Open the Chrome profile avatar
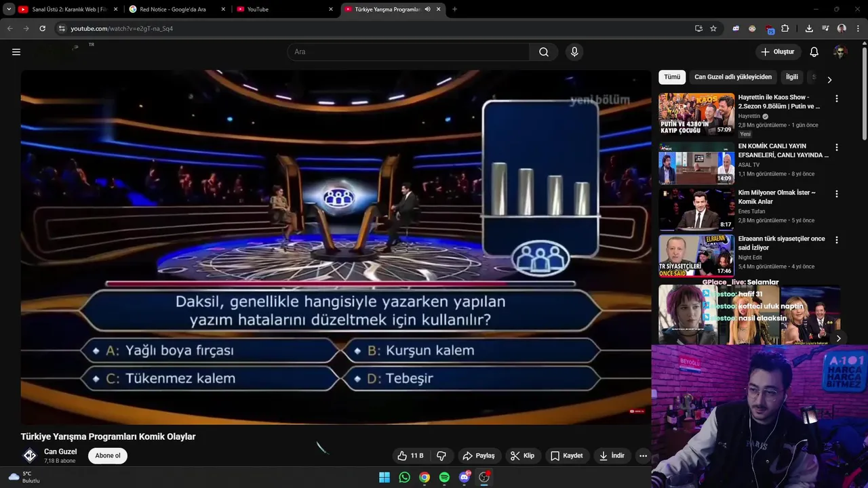The width and height of the screenshot is (868, 488). [x=842, y=28]
